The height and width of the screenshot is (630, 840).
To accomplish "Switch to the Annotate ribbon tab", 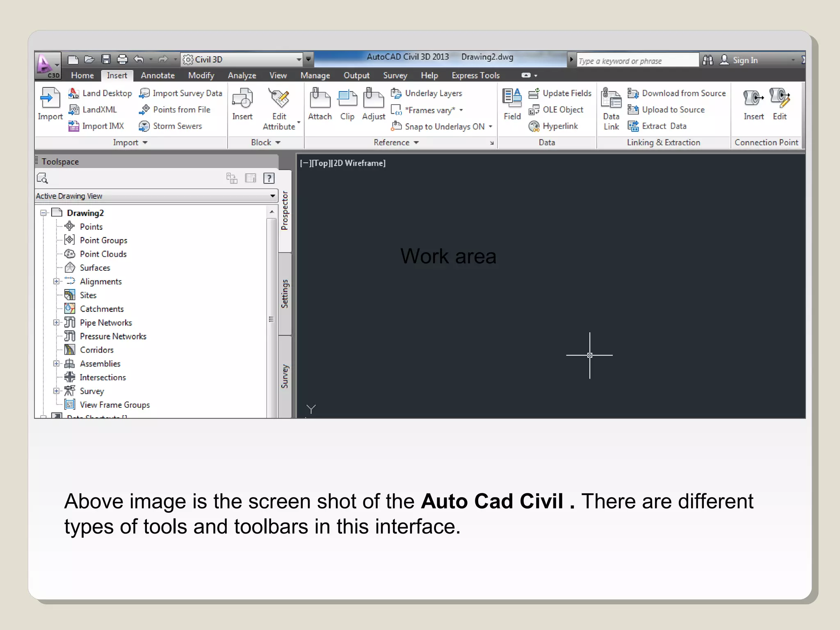I will [x=158, y=75].
